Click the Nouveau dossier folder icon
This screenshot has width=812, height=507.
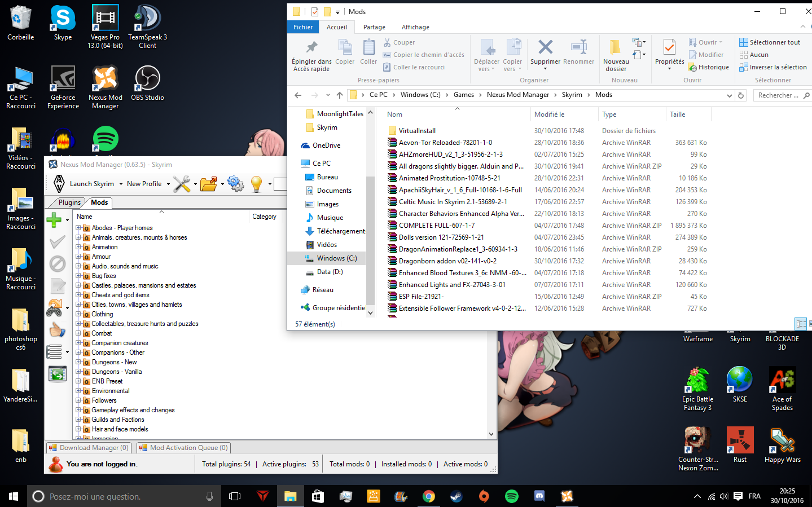(x=616, y=47)
